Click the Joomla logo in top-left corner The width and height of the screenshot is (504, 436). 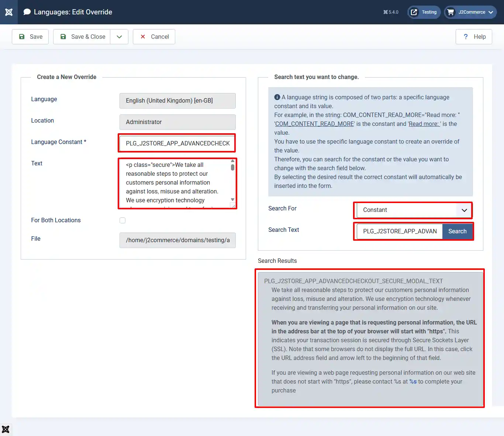tap(9, 12)
